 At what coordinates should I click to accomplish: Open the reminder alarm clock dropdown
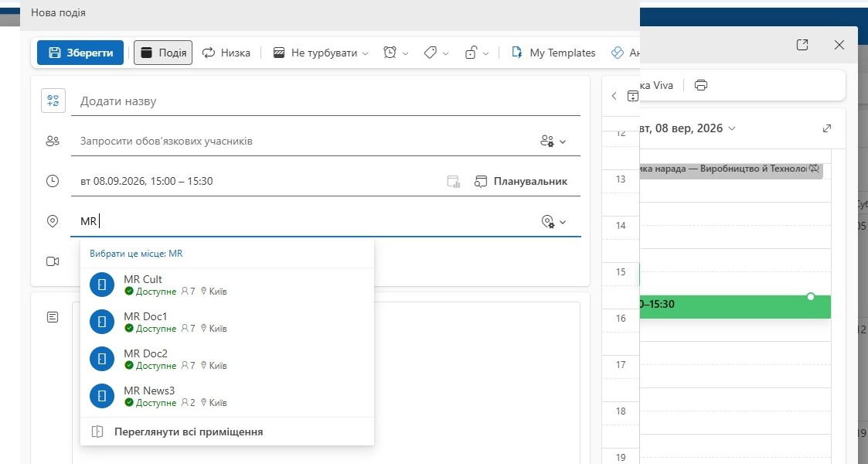tap(396, 53)
